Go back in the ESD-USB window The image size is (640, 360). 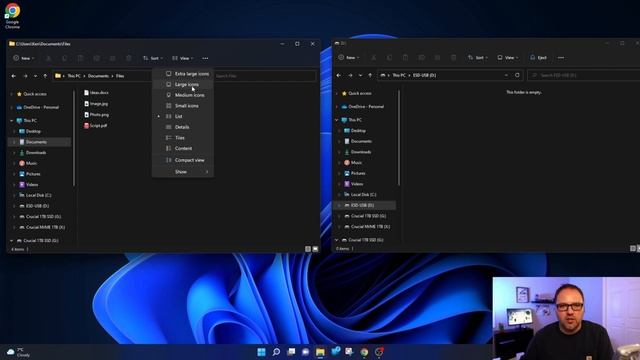(x=338, y=75)
